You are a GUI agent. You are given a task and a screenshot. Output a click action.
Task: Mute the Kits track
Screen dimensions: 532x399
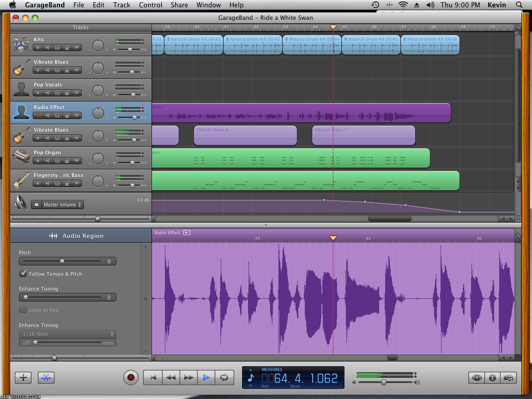click(x=48, y=48)
